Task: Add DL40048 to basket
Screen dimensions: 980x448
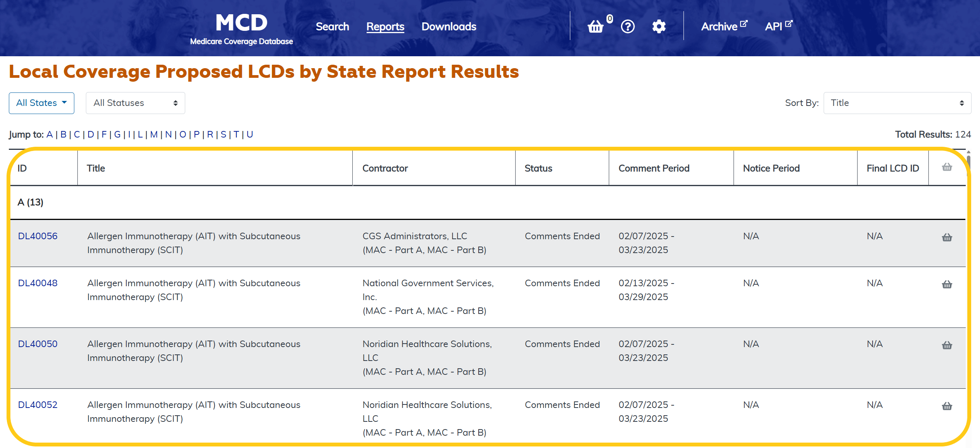Action: (x=947, y=284)
